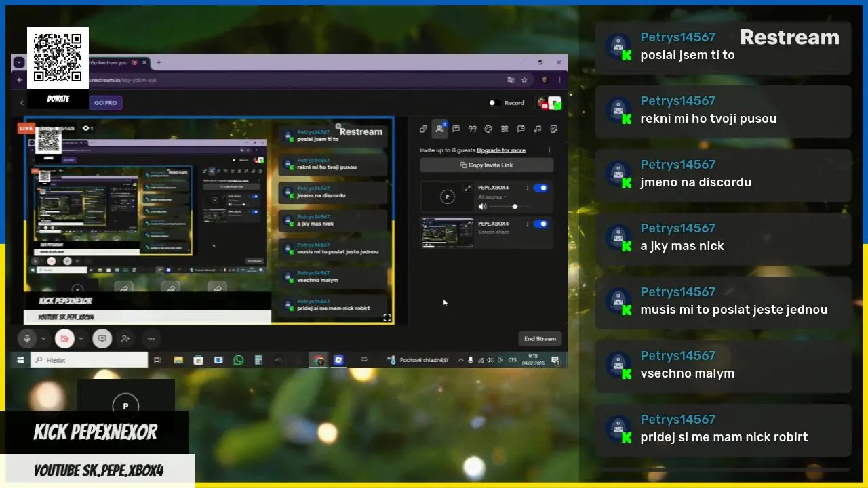This screenshot has height=488, width=868.
Task: Open the Windows Start menu
Action: (x=20, y=360)
